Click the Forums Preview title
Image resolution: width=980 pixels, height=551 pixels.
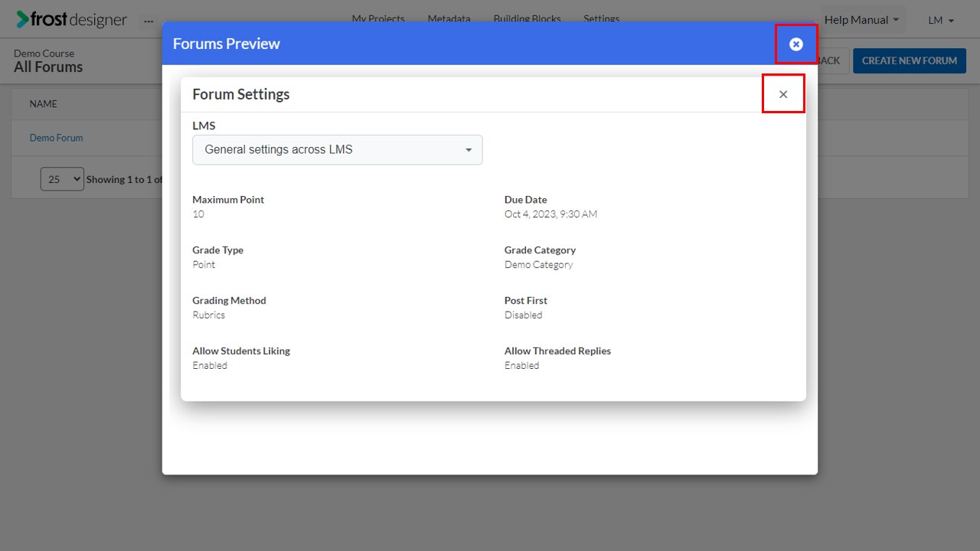click(227, 44)
